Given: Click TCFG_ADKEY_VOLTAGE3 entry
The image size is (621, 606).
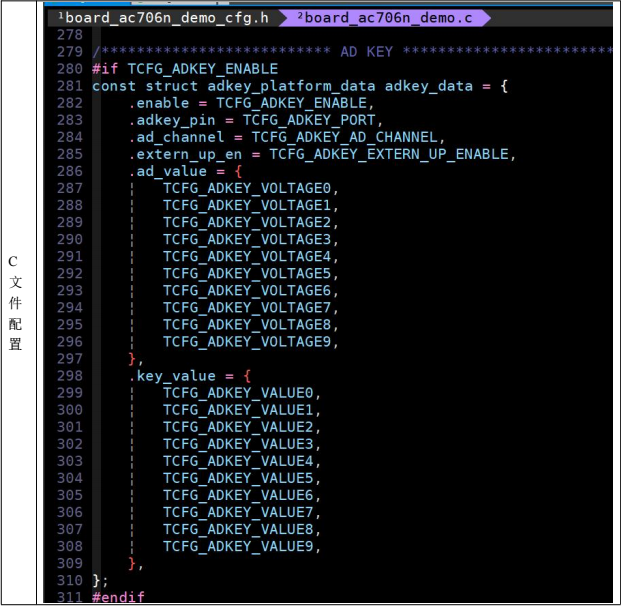Looking at the screenshot, I should 247,240.
